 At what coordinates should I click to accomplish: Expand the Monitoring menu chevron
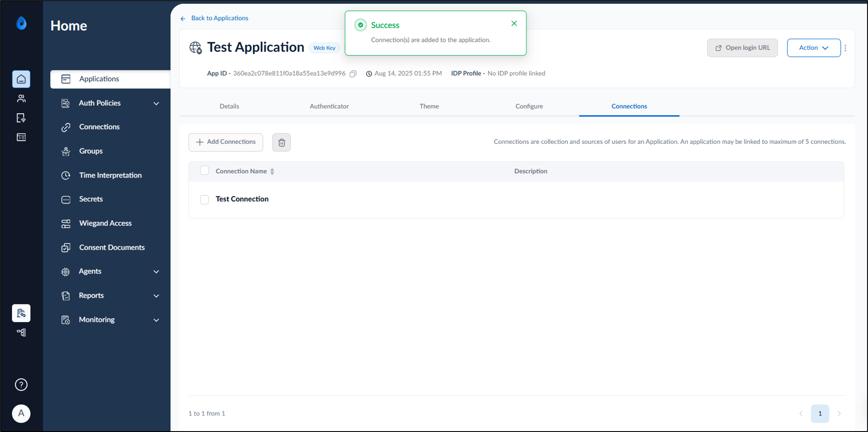(x=156, y=320)
